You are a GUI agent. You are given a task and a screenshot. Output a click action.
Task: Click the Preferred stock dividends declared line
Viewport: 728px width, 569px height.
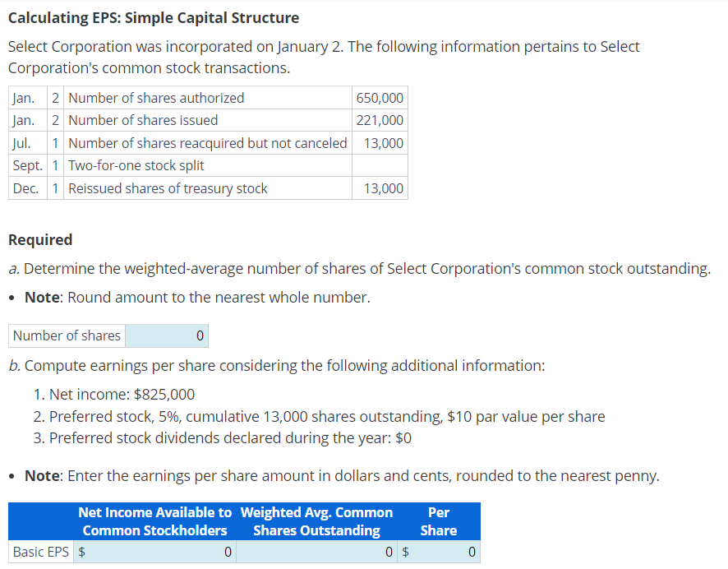point(226,437)
